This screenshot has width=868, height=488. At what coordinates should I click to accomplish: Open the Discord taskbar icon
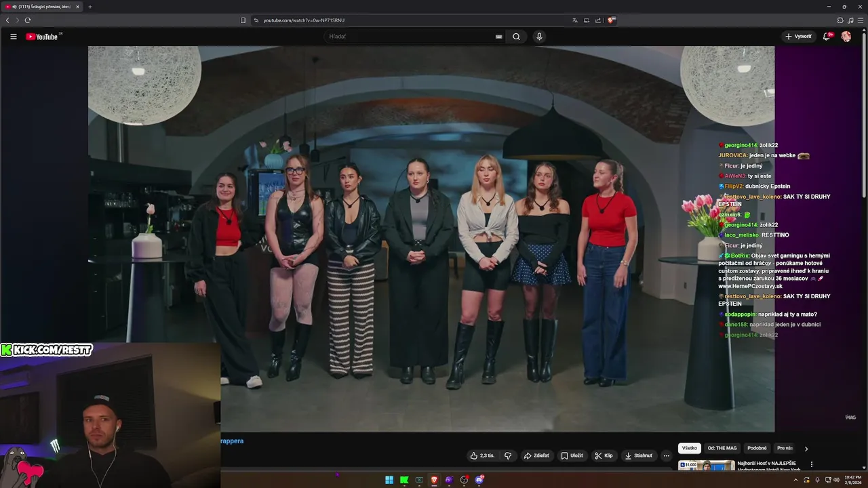[479, 480]
